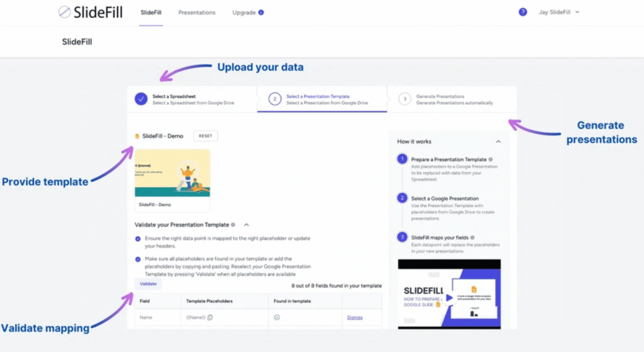Click info icon next to SlideFill maps your fields
The image size is (644, 352).
click(472, 238)
